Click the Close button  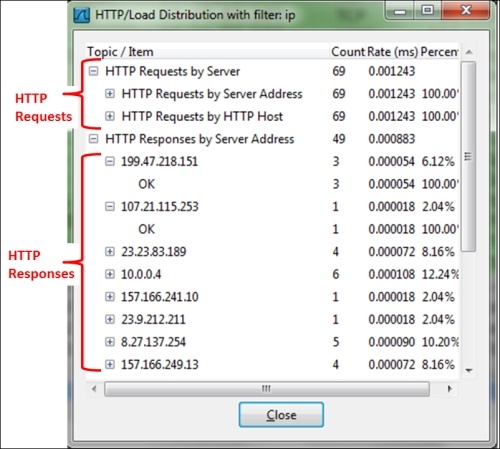coord(281,415)
